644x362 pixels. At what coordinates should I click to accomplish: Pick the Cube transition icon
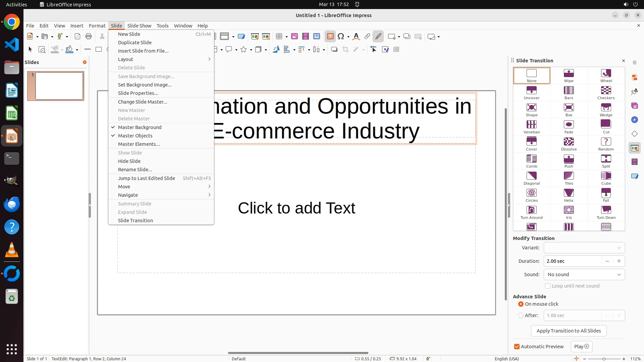click(606, 178)
